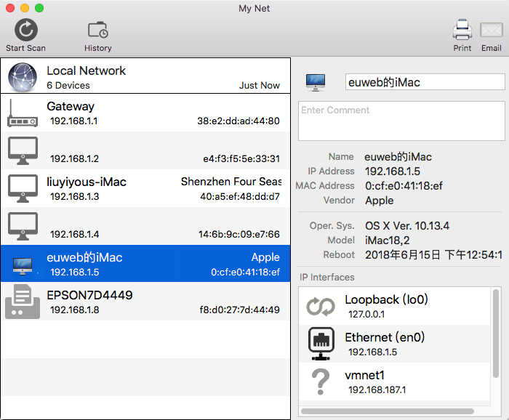Screen dimensions: 509x420
Task: Click the Reboot date value
Action: pyautogui.click(x=433, y=255)
